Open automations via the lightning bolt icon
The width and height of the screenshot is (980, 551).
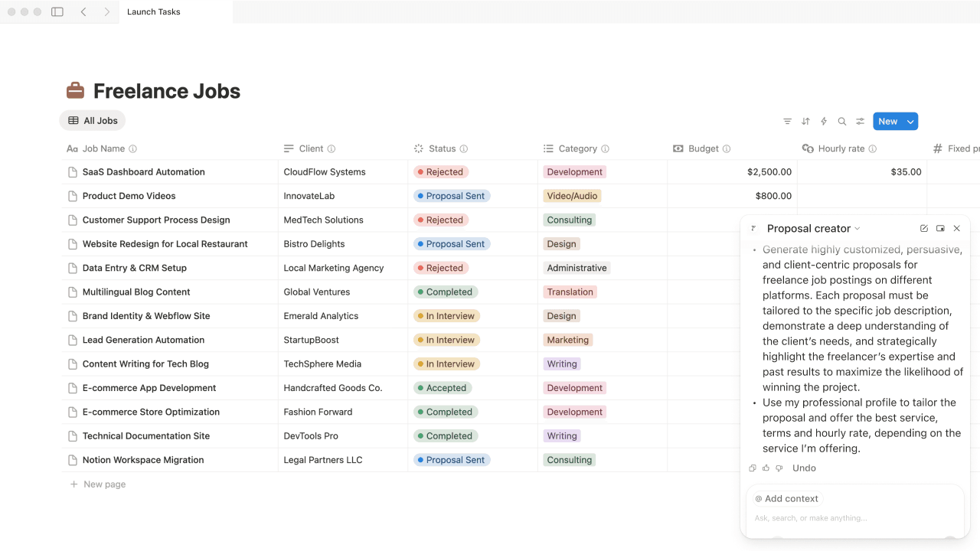[824, 122]
